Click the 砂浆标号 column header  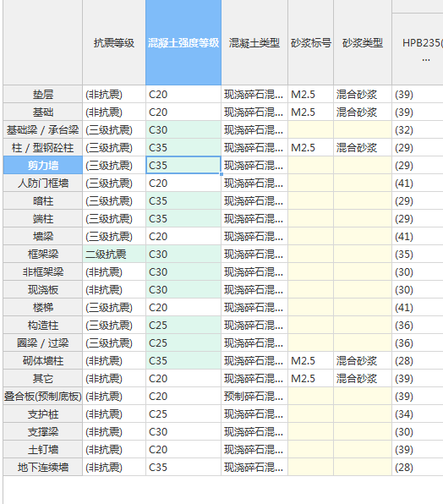tap(310, 42)
